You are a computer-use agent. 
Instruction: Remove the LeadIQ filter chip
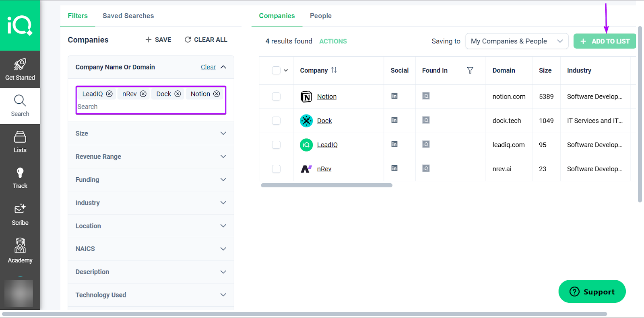point(109,94)
